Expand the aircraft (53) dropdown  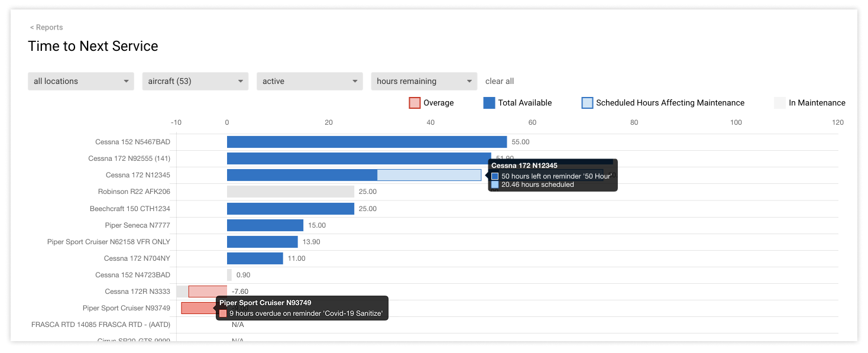[195, 81]
